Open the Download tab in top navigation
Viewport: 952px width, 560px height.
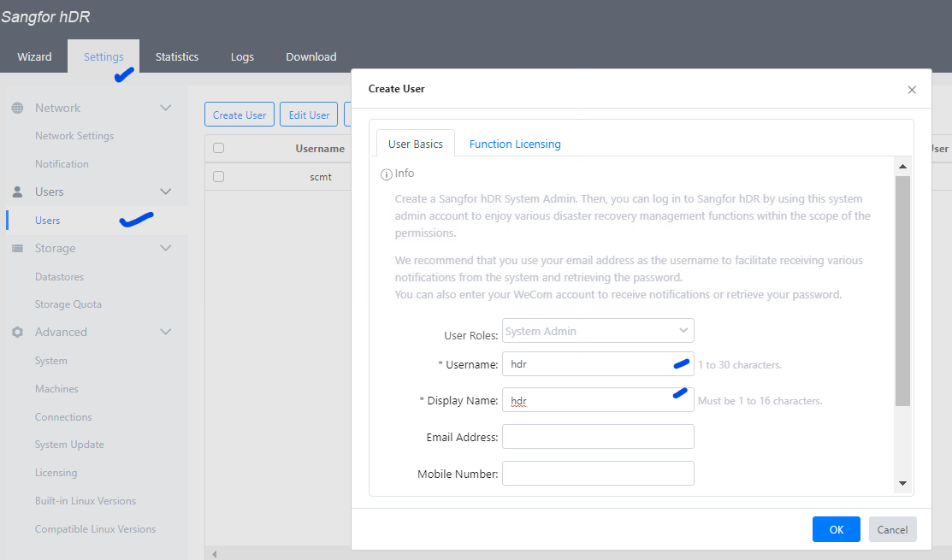coord(310,56)
